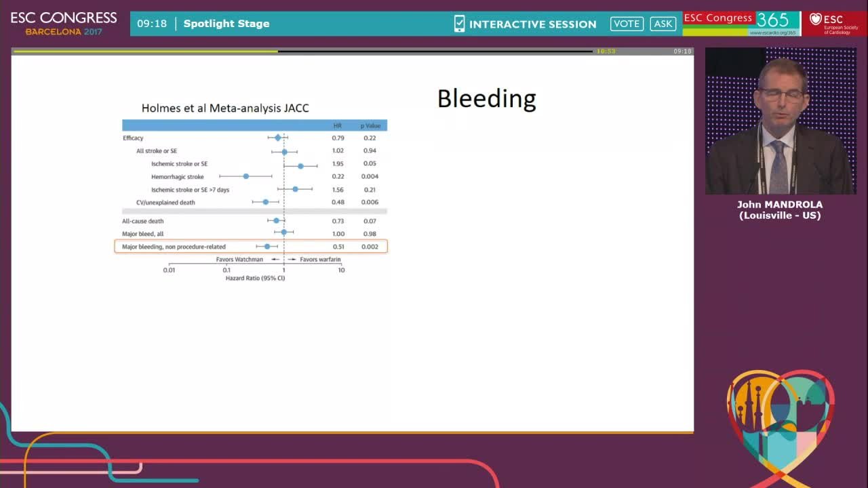Click the ESC heart logo
Viewport: 868px width, 488px height.
833,24
